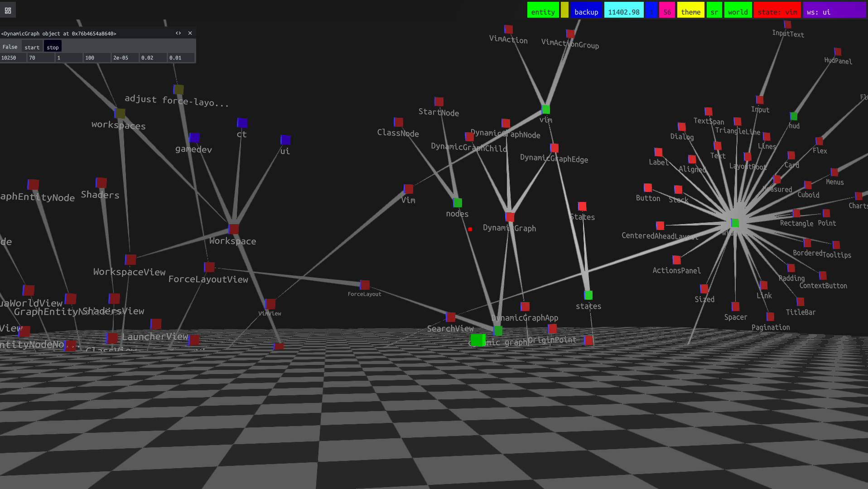Open the grid layout icon top-left
Image resolution: width=868 pixels, height=489 pixels.
8,10
